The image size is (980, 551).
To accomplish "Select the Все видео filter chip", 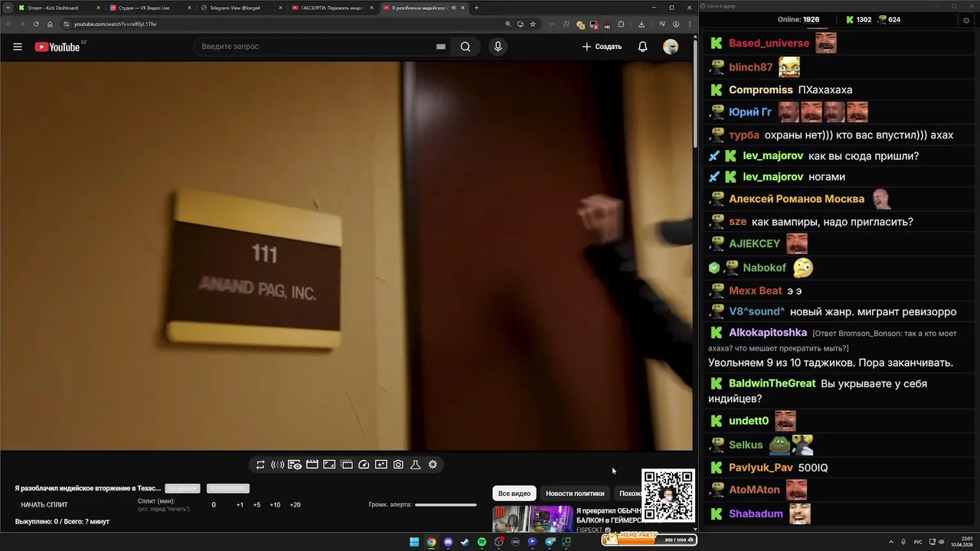I will pos(514,494).
